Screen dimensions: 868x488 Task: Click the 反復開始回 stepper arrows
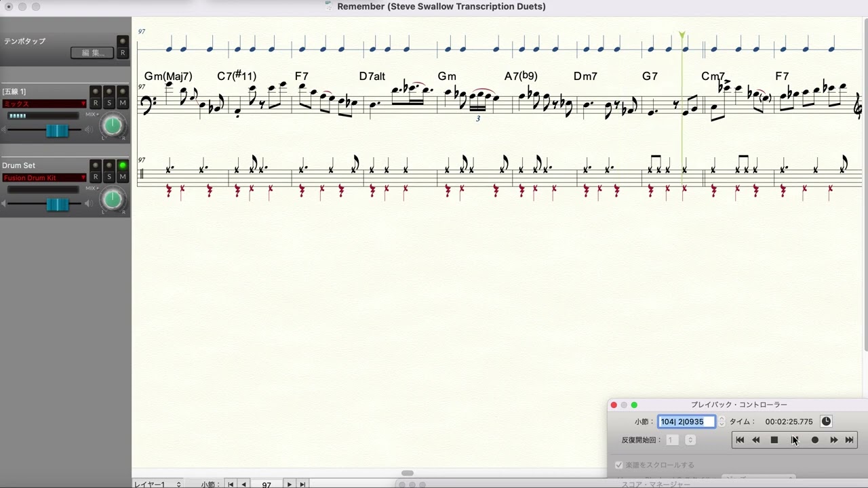coord(690,440)
